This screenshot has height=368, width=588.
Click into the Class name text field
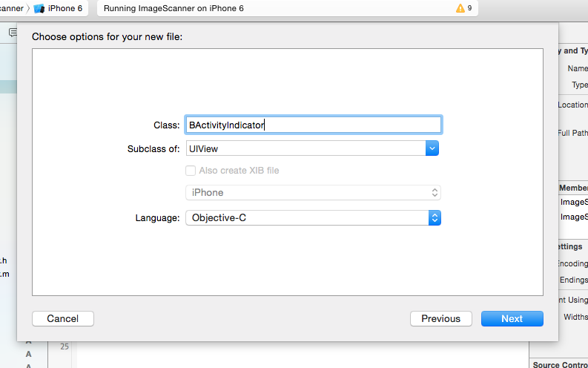[312, 125]
